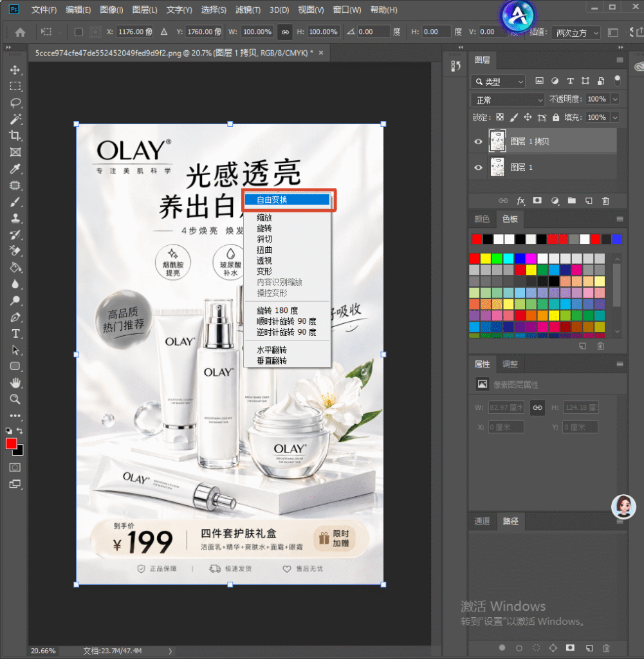644x659 pixels.
Task: Open the blend mode 正常 dropdown
Action: (508, 100)
